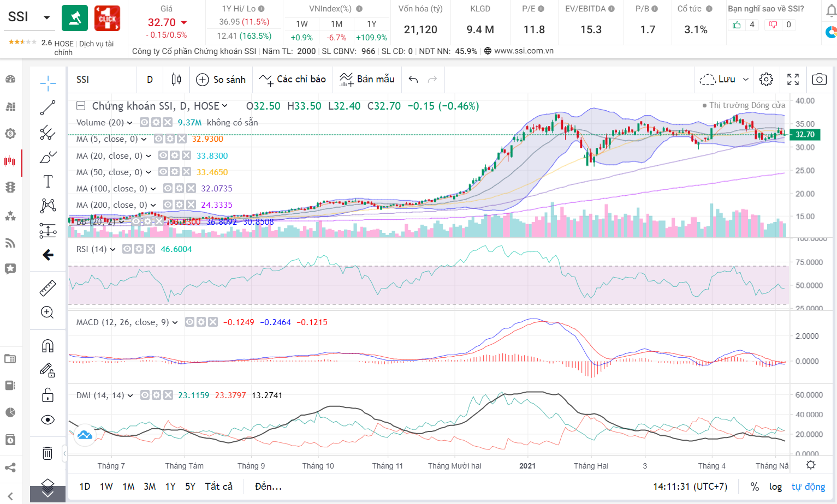Image resolution: width=837 pixels, height=504 pixels.
Task: Hide the MA (50, close, 0) line
Action: click(x=163, y=172)
